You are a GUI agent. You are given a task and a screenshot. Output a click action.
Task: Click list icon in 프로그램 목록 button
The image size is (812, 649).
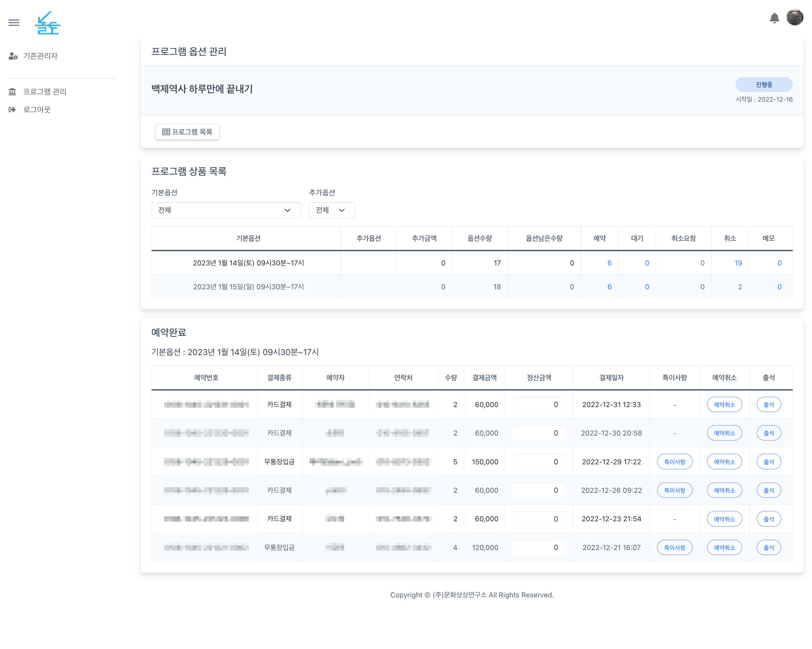click(x=166, y=132)
